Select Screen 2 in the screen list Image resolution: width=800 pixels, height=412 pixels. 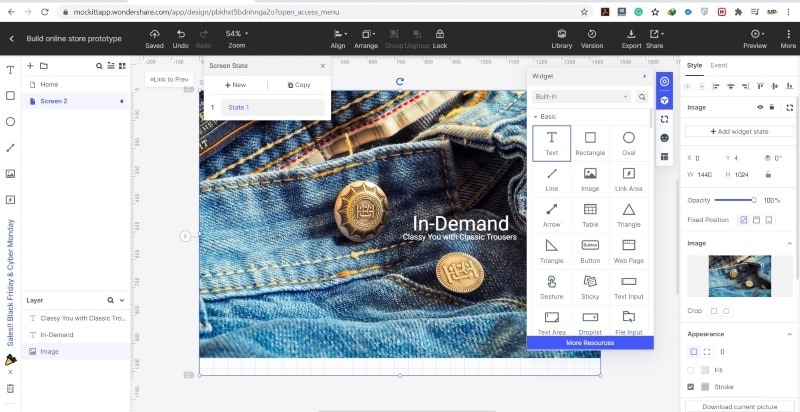(x=54, y=101)
